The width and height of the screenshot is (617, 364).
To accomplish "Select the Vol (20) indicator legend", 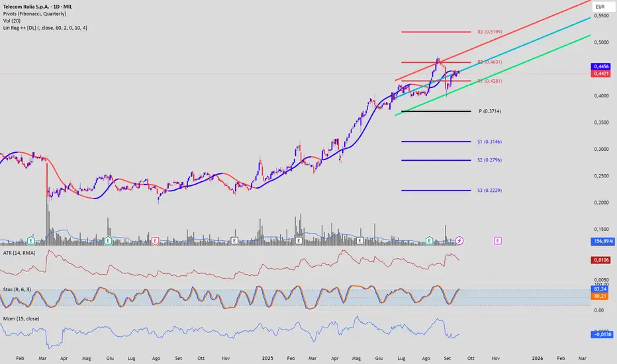I will [x=12, y=21].
